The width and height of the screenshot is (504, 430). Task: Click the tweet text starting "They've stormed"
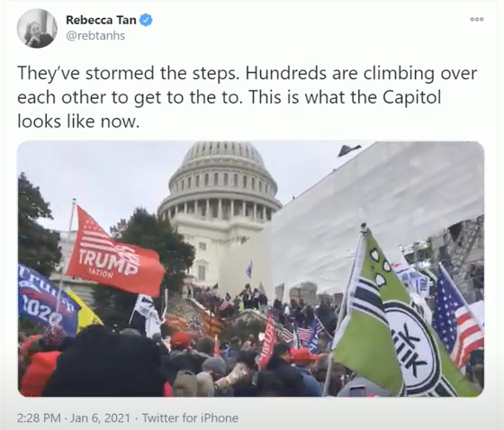[x=247, y=97]
